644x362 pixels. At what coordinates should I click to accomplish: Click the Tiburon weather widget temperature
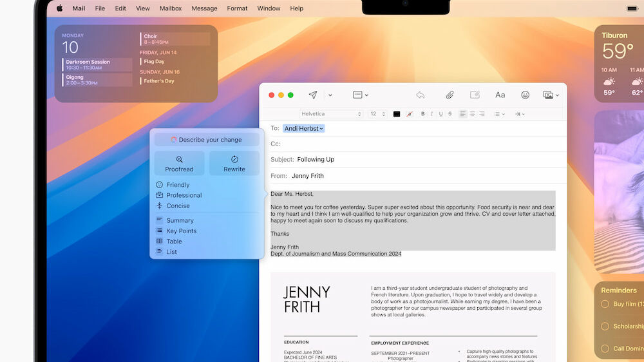click(x=618, y=52)
